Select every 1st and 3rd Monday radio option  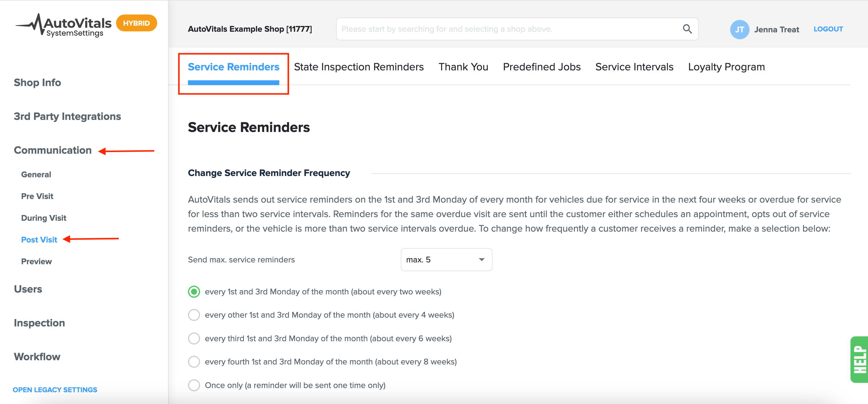194,292
